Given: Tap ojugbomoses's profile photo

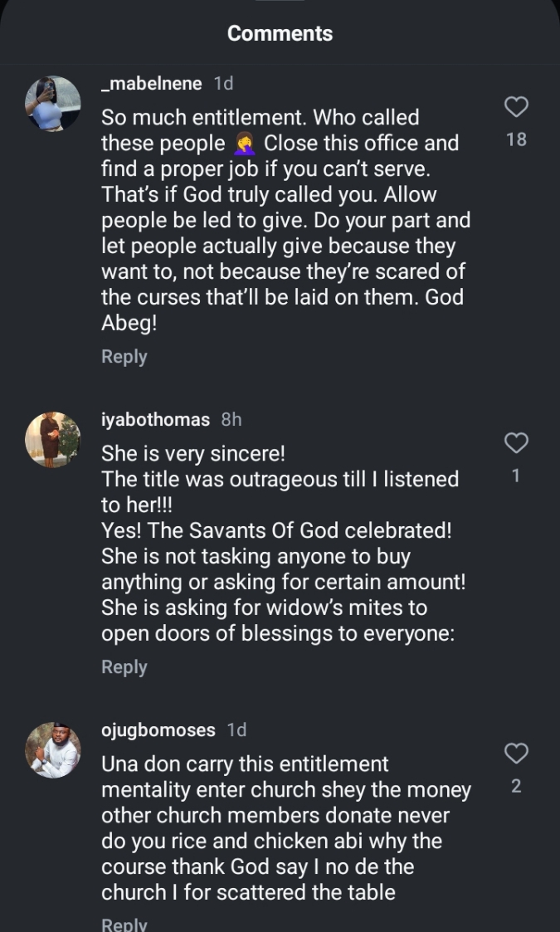Looking at the screenshot, I should pyautogui.click(x=53, y=750).
